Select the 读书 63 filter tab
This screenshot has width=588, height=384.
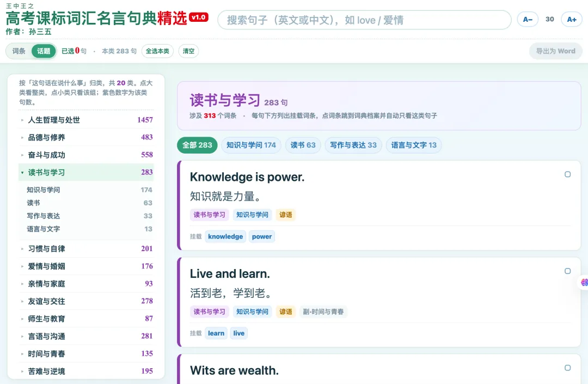(x=303, y=145)
